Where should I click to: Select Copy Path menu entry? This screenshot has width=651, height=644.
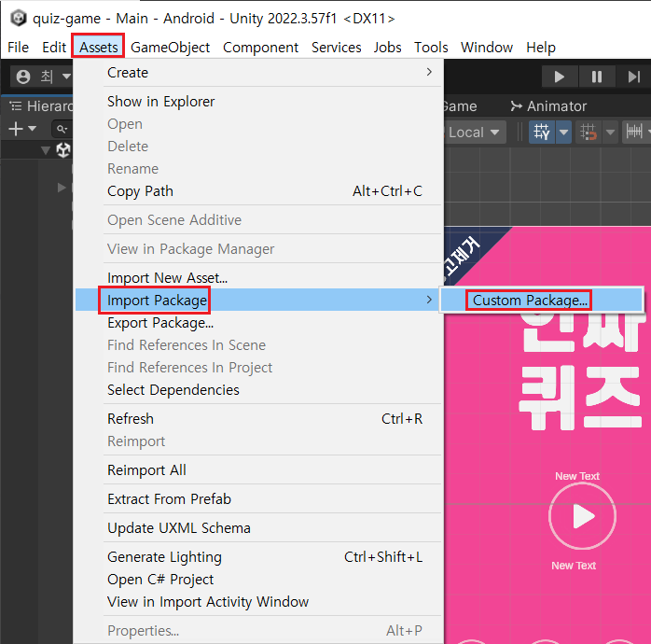pos(258,191)
